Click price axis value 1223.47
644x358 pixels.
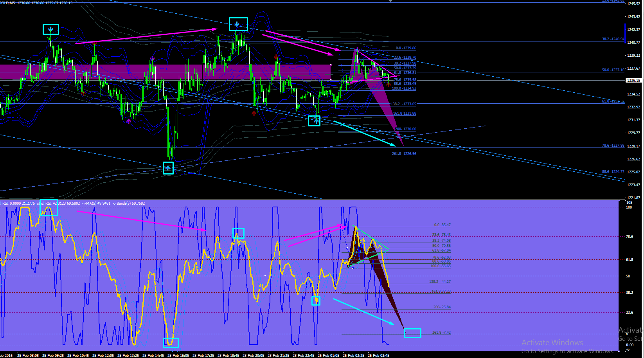[633, 185]
